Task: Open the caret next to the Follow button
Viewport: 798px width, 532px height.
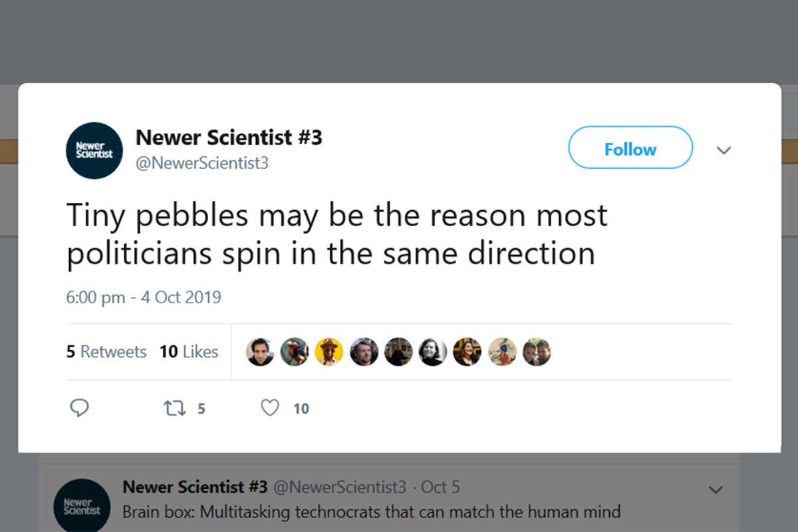Action: 724,150
